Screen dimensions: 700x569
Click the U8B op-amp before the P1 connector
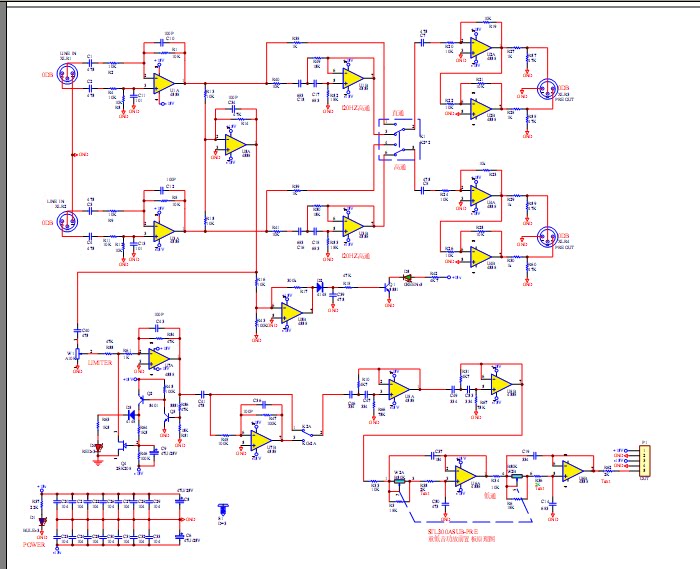point(573,471)
